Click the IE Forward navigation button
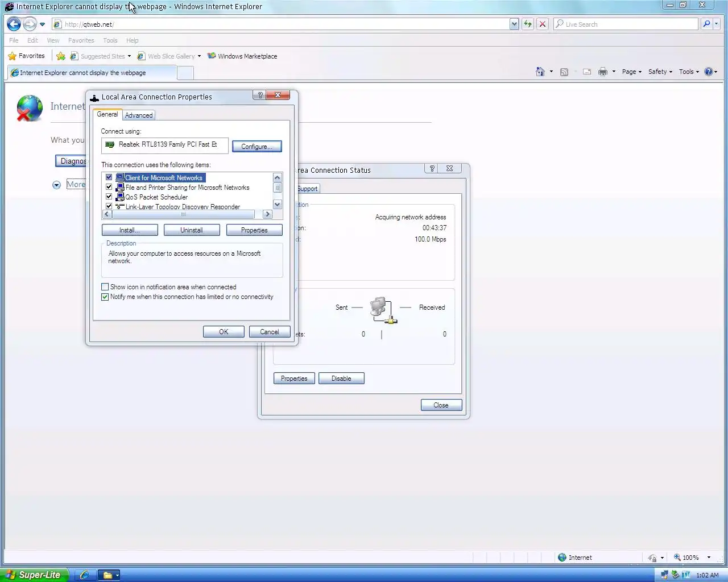 click(x=30, y=24)
